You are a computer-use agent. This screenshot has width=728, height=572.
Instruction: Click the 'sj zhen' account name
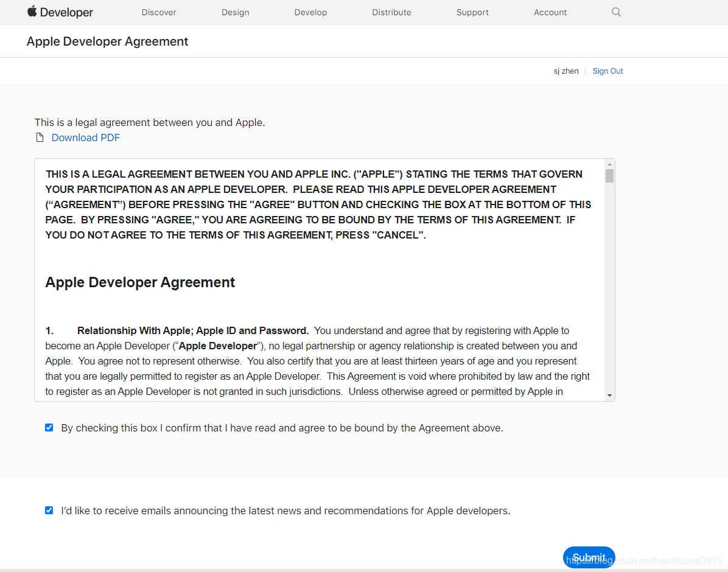click(566, 71)
